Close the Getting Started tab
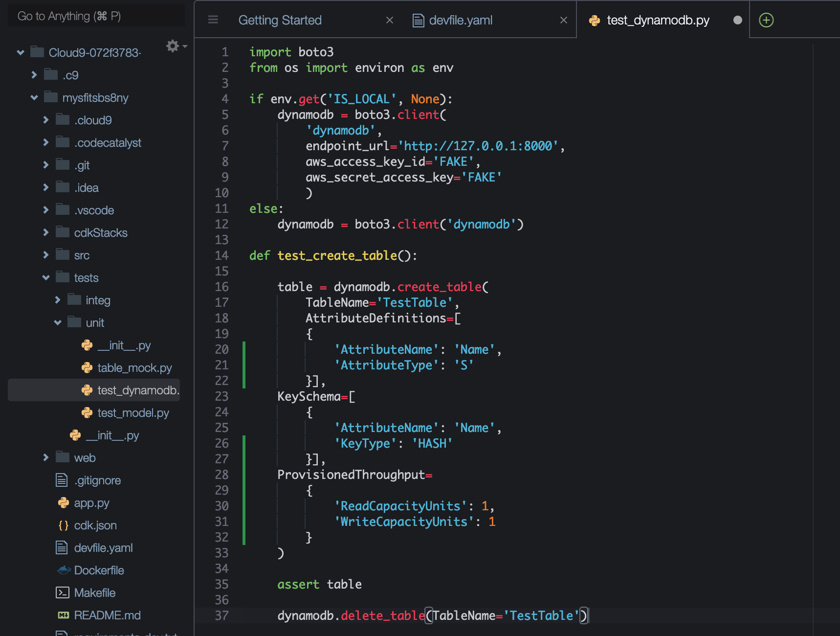Viewport: 840px width, 636px height. pyautogui.click(x=390, y=20)
